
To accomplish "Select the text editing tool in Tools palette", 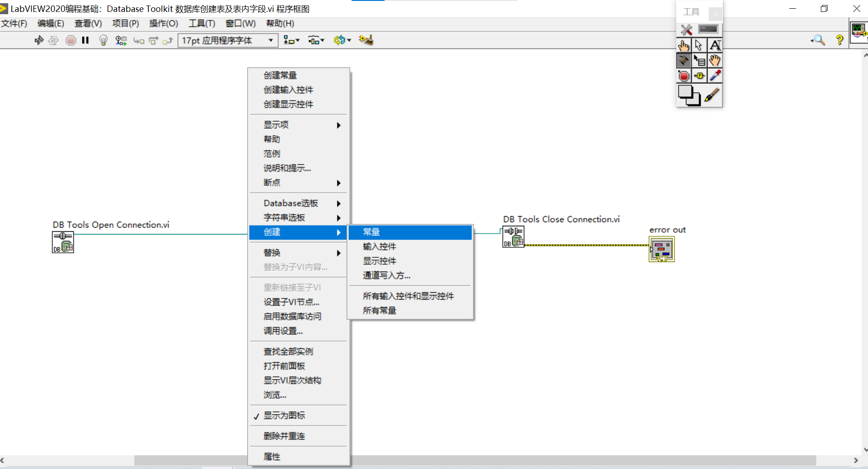I will tap(715, 45).
